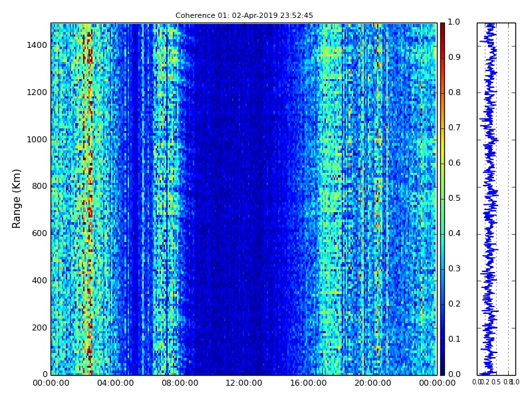The width and height of the screenshot is (532, 399).
Task: Click the 1400 range tick label
Action: [x=37, y=45]
